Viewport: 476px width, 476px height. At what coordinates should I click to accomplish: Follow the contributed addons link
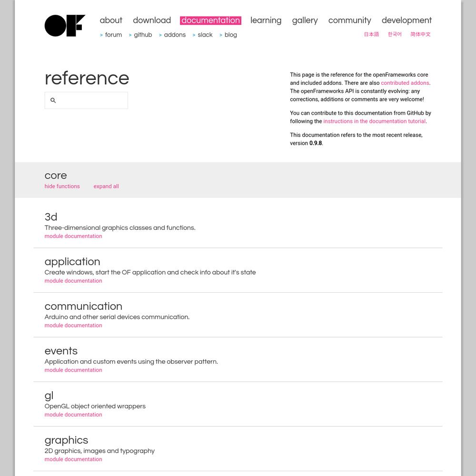click(x=405, y=83)
